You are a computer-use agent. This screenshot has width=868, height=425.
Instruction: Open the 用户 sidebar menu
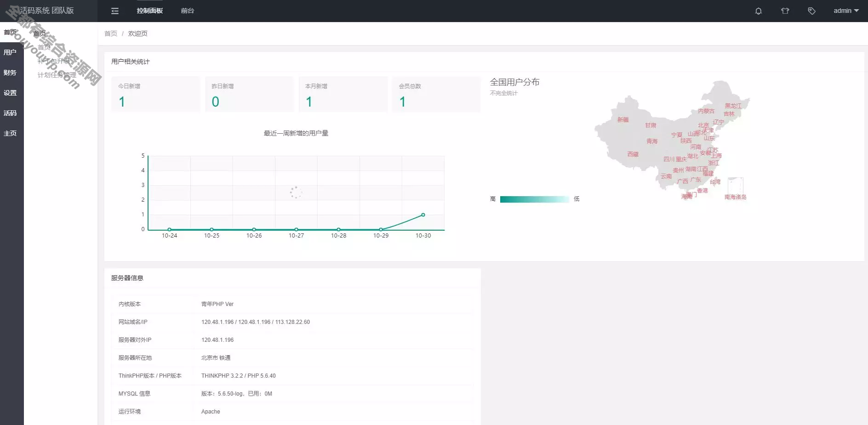pyautogui.click(x=10, y=52)
